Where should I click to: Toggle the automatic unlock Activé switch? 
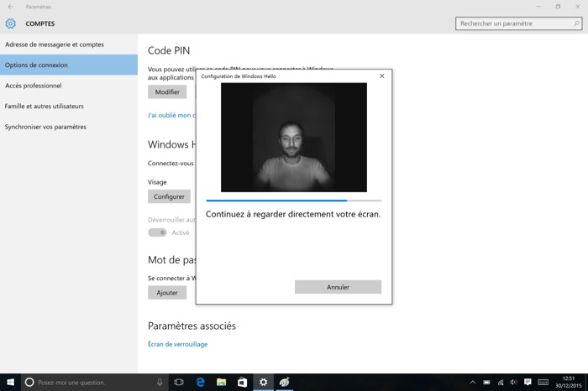tap(157, 232)
